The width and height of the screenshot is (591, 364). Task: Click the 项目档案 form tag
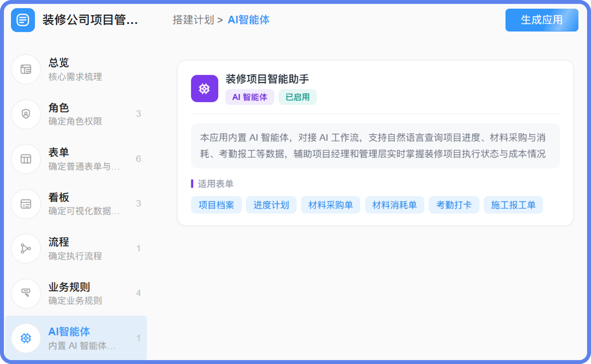(x=216, y=205)
